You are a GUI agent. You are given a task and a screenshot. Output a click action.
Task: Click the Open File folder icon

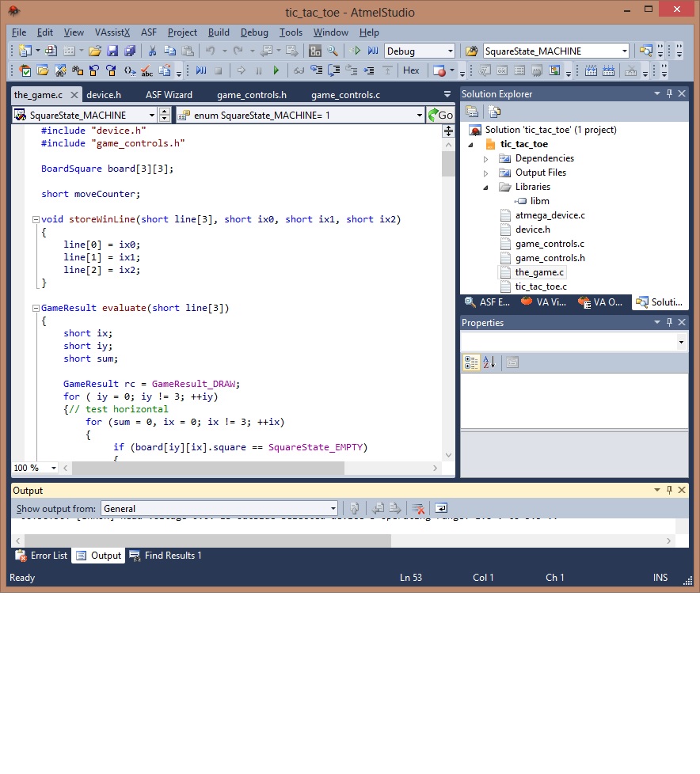95,51
